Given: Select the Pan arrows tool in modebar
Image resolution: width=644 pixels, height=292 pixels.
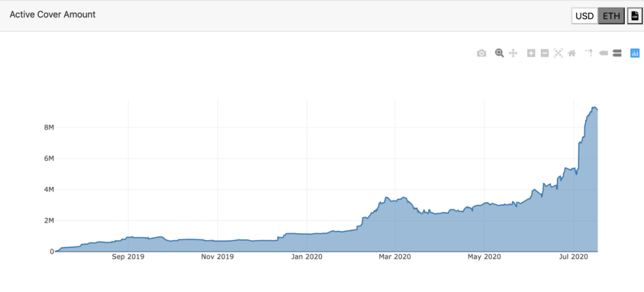Looking at the screenshot, I should (x=513, y=53).
